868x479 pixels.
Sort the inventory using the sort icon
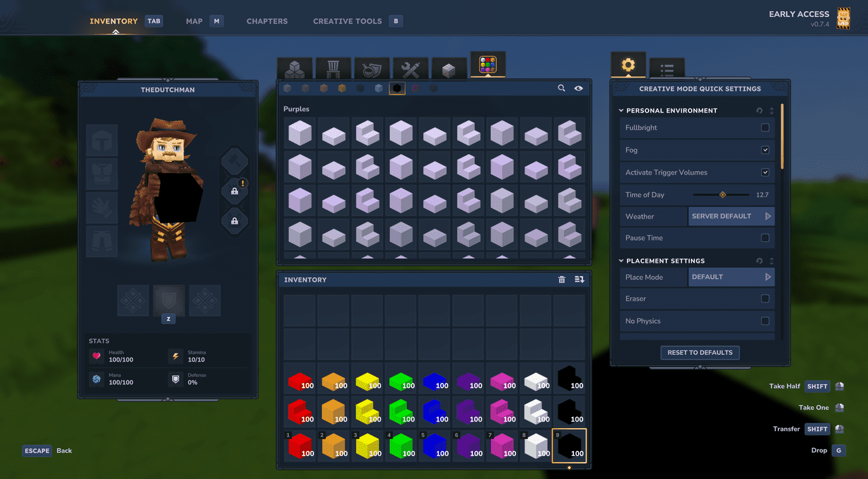pyautogui.click(x=579, y=280)
